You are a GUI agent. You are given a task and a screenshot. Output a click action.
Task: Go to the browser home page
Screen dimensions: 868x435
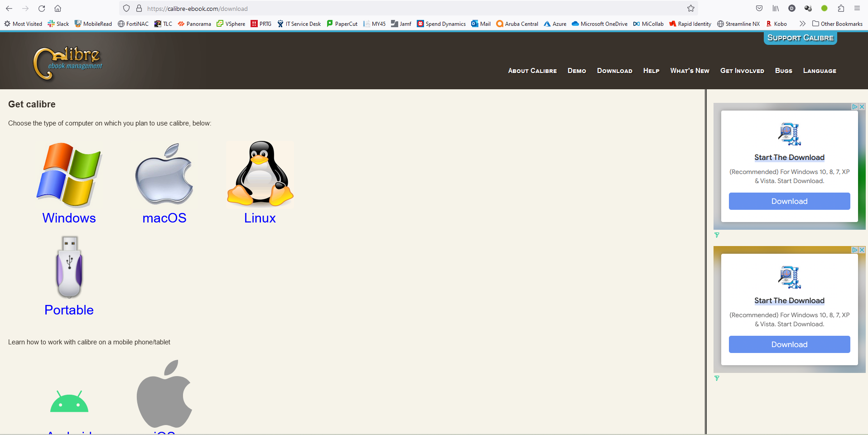58,9
